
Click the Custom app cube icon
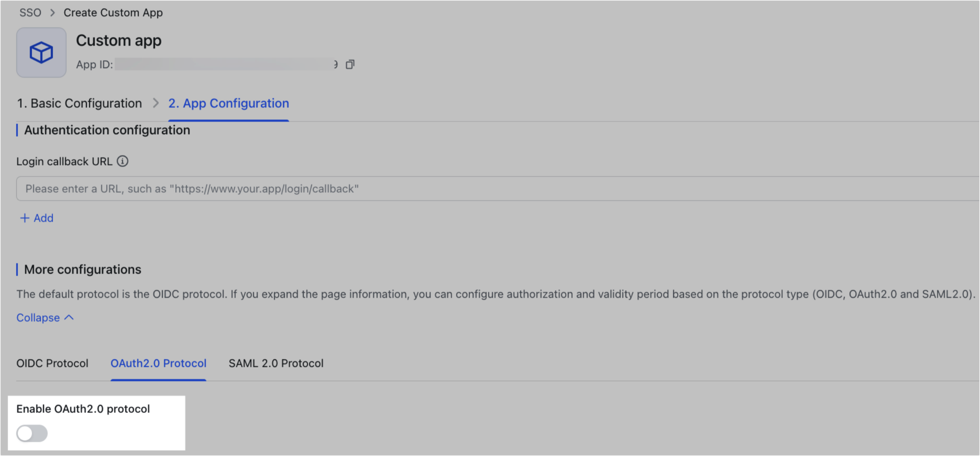tap(41, 52)
